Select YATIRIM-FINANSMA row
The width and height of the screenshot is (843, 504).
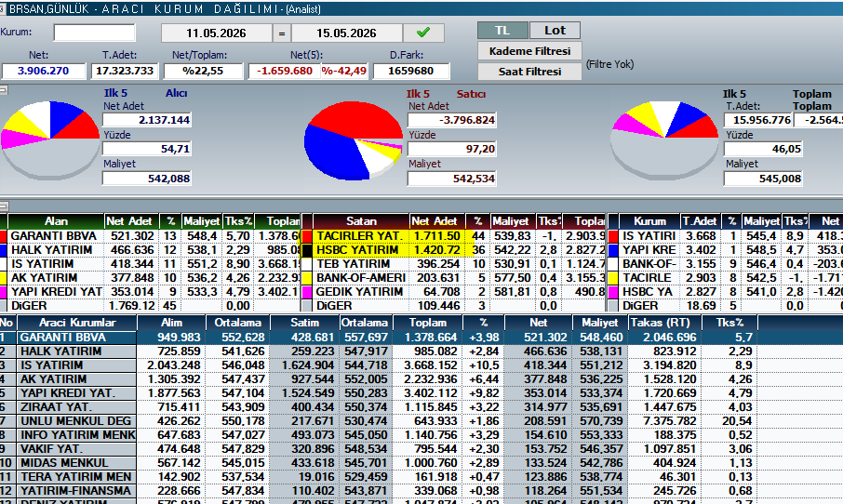pos(379,491)
